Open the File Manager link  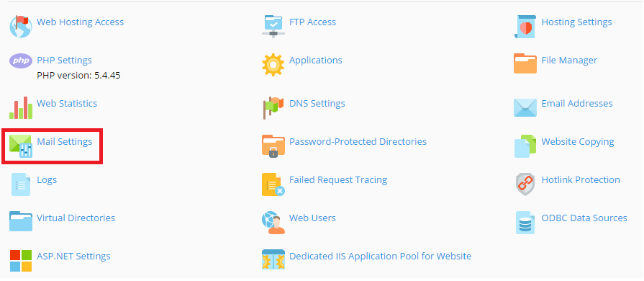pyautogui.click(x=569, y=60)
